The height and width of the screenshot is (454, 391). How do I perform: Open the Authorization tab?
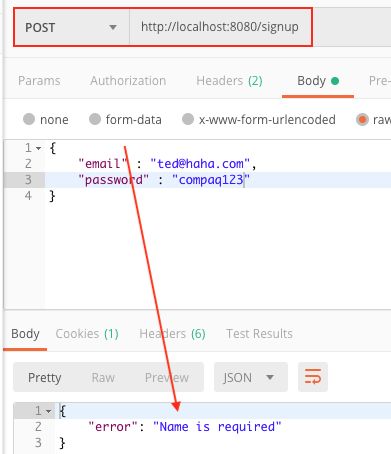128,81
